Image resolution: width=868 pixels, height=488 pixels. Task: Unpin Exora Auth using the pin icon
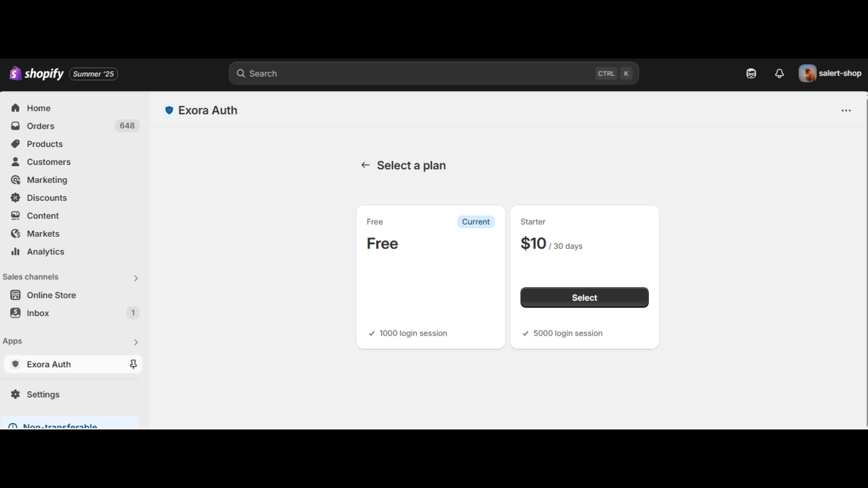[133, 364]
